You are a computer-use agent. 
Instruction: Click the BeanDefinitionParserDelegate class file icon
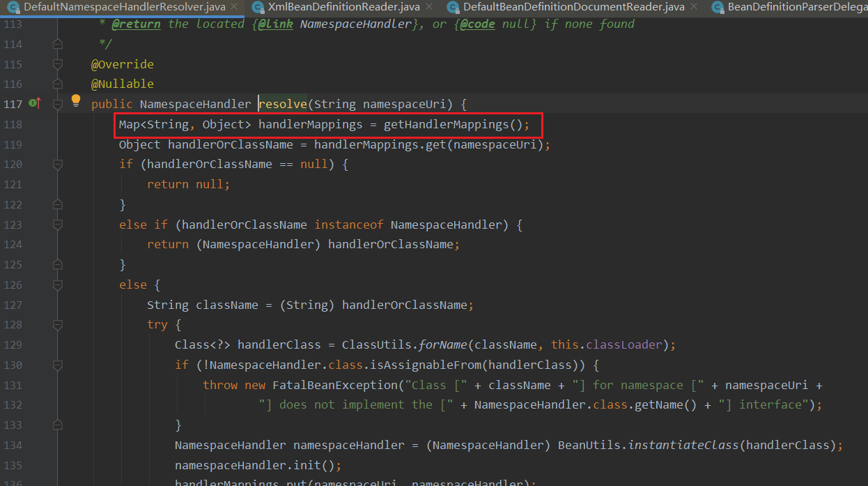[x=716, y=7]
